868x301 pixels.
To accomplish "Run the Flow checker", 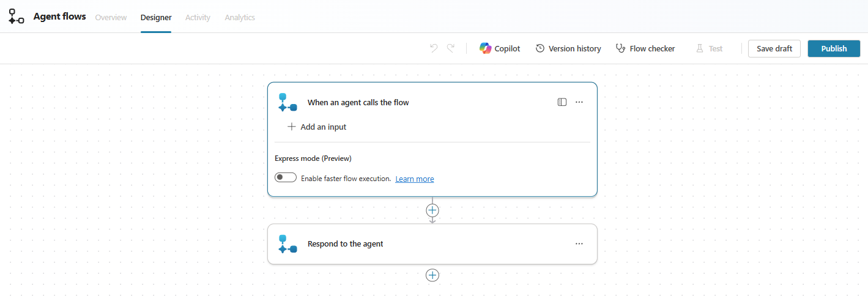I will point(645,48).
